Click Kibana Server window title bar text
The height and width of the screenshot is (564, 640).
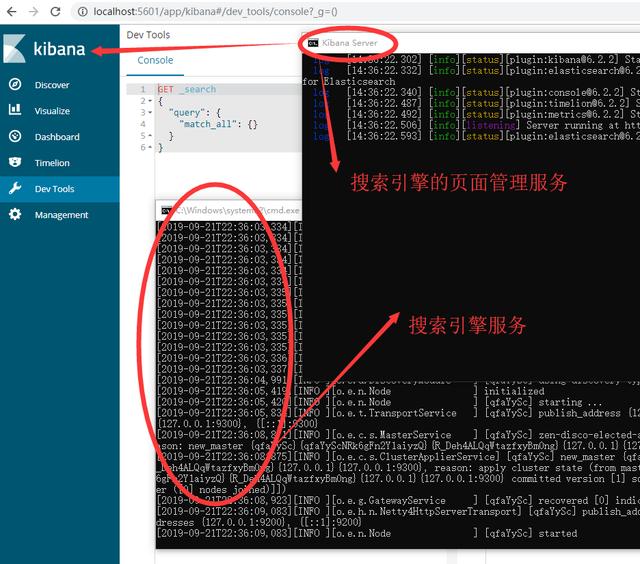[x=350, y=43]
